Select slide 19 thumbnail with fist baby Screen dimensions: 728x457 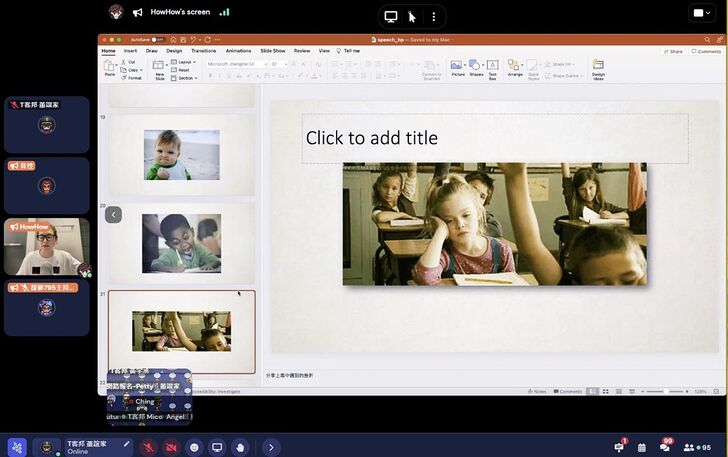181,155
